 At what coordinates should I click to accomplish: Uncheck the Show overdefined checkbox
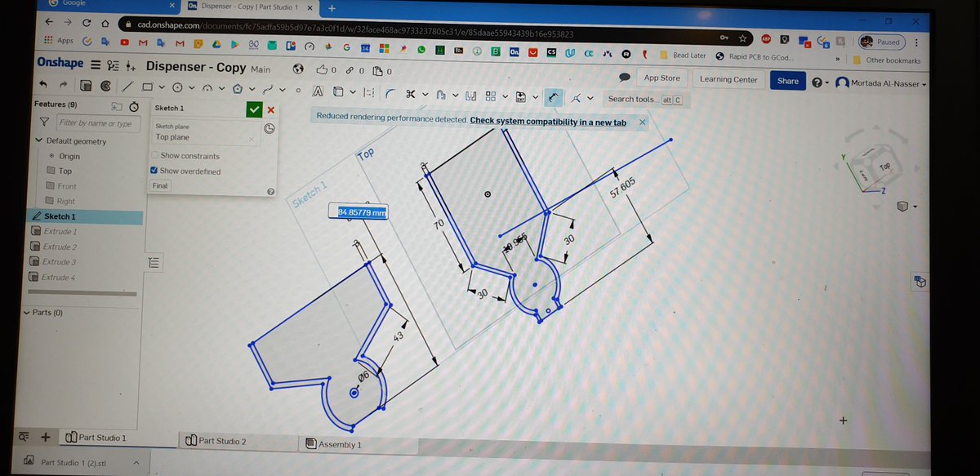pyautogui.click(x=155, y=171)
